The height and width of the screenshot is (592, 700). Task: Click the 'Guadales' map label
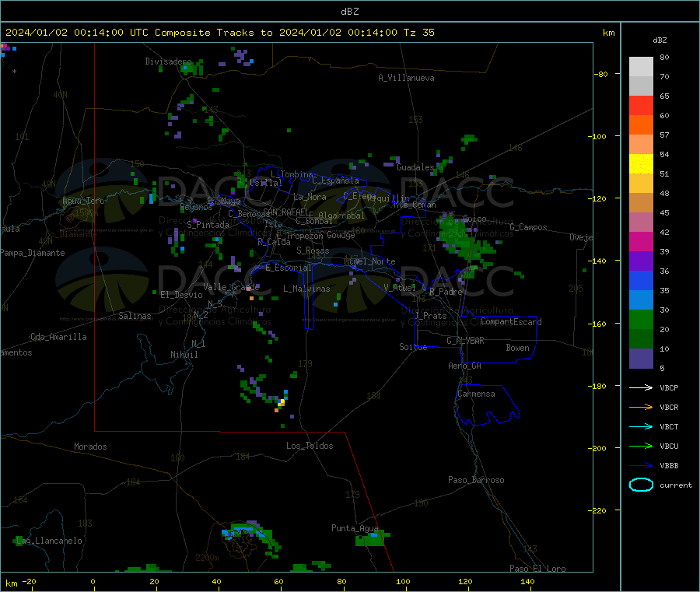415,167
